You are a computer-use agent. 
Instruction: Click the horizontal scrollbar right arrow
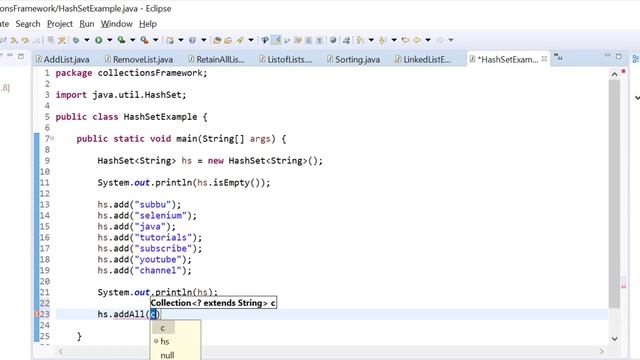pos(601,351)
